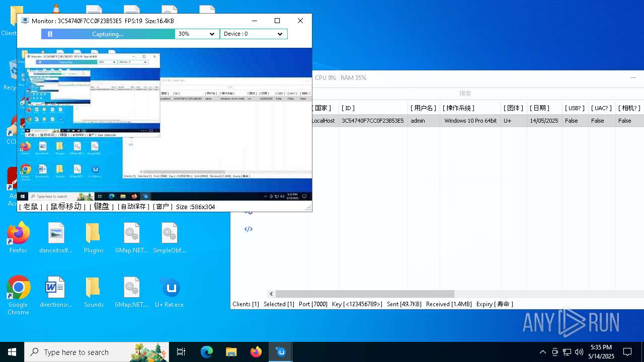Pause the screen capture in Monitor window
This screenshot has width=644, height=362.
[x=50, y=34]
